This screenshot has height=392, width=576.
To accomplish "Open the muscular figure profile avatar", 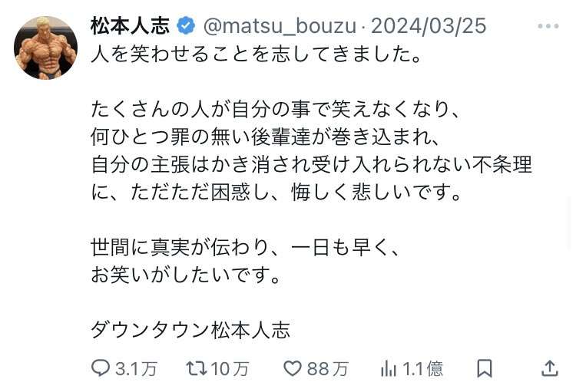I will pyautogui.click(x=45, y=48).
